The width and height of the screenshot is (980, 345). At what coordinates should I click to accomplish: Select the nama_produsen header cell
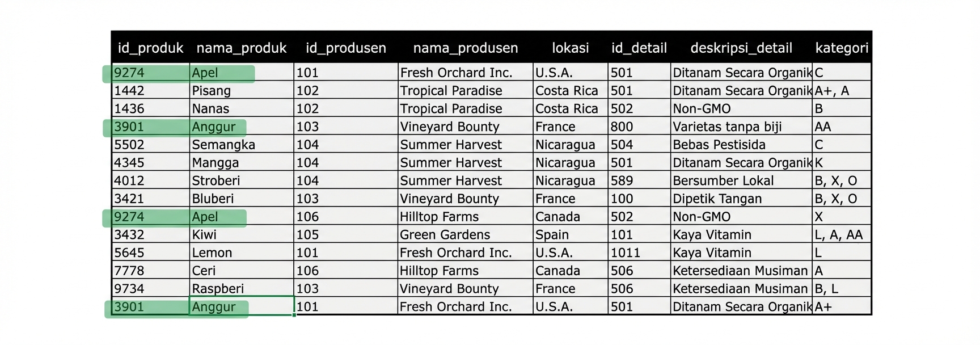(465, 48)
